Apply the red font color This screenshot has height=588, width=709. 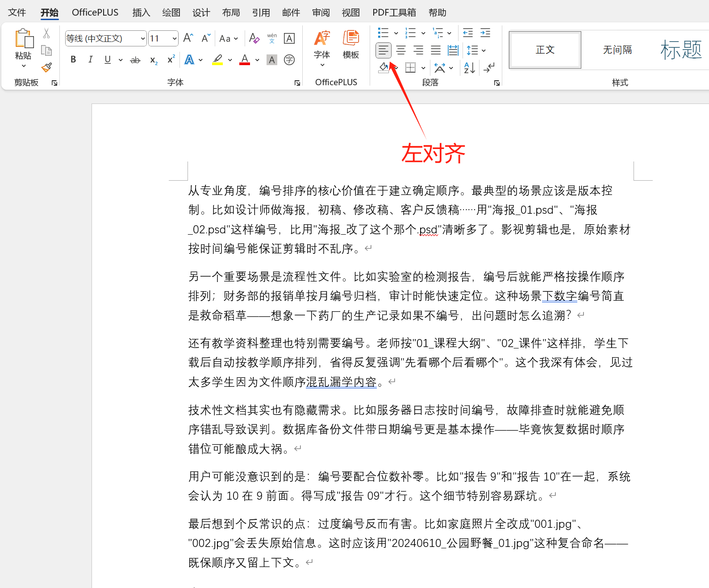tap(245, 60)
